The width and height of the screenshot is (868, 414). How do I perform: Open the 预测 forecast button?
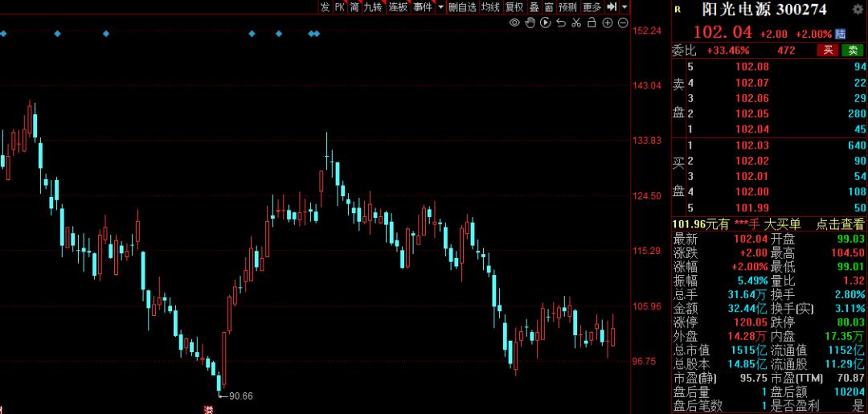pyautogui.click(x=567, y=7)
